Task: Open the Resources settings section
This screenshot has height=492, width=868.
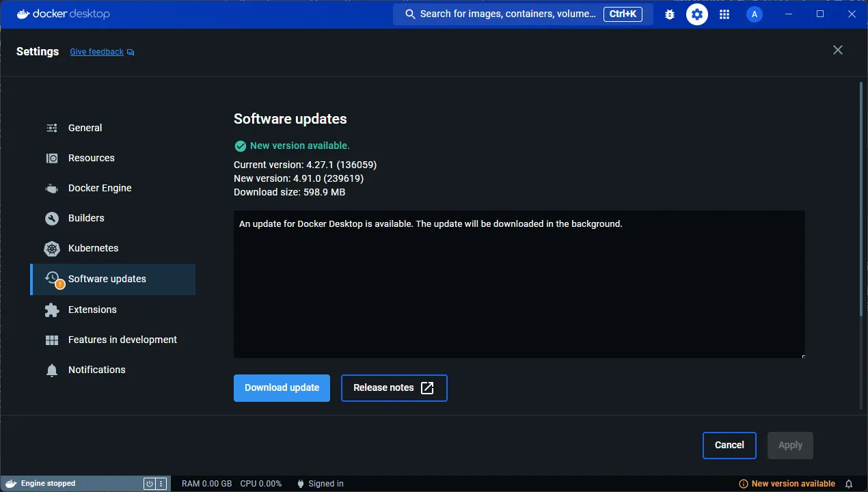Action: point(113,158)
